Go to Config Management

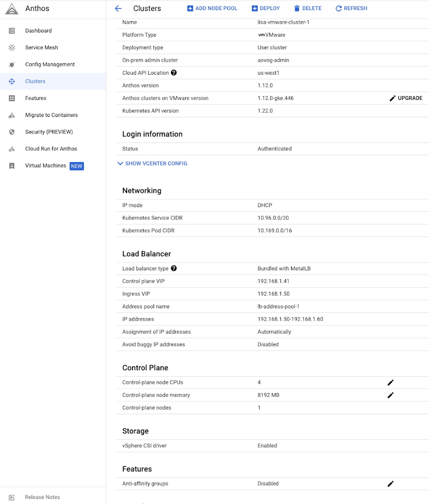tap(50, 64)
